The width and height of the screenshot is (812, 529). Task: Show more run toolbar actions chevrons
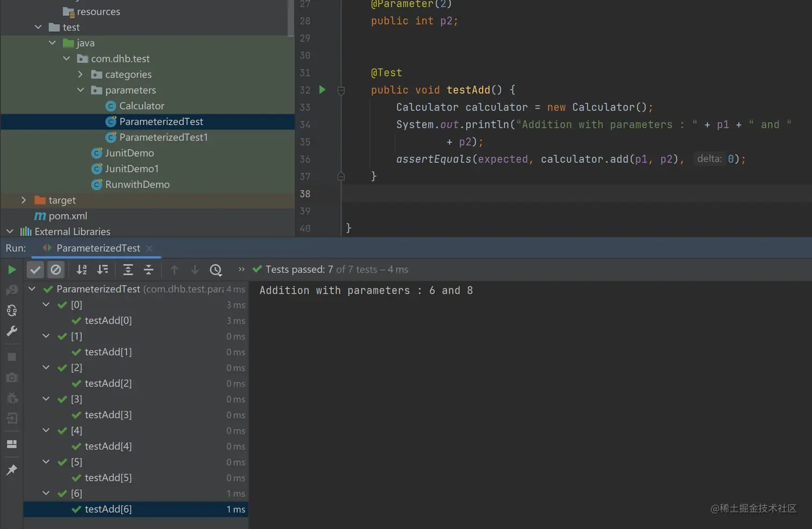(x=242, y=270)
